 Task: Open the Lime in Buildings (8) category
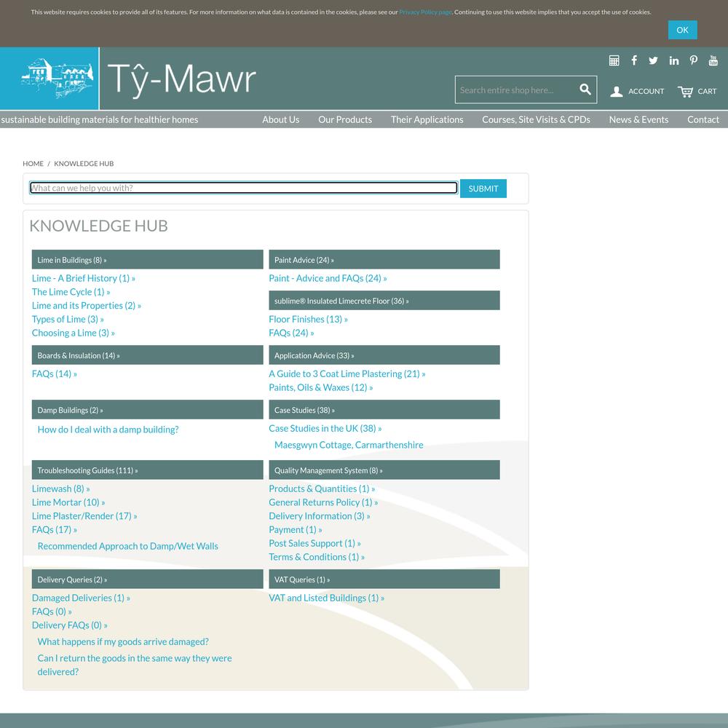pyautogui.click(x=147, y=260)
